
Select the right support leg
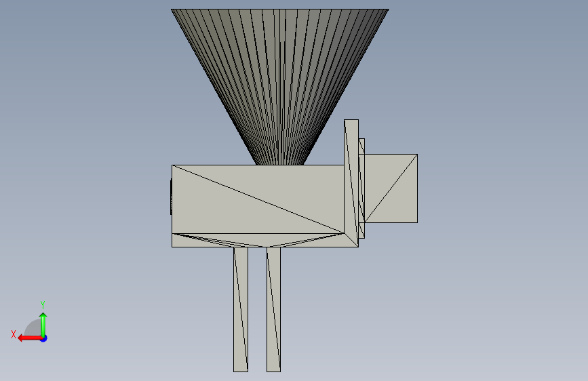click(x=274, y=309)
